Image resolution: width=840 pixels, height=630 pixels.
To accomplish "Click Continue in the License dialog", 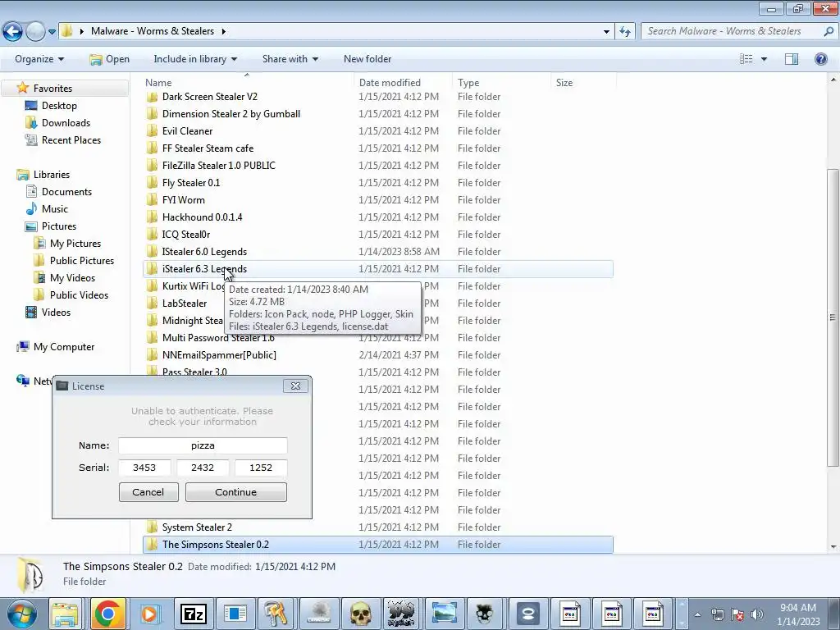I will click(x=235, y=492).
